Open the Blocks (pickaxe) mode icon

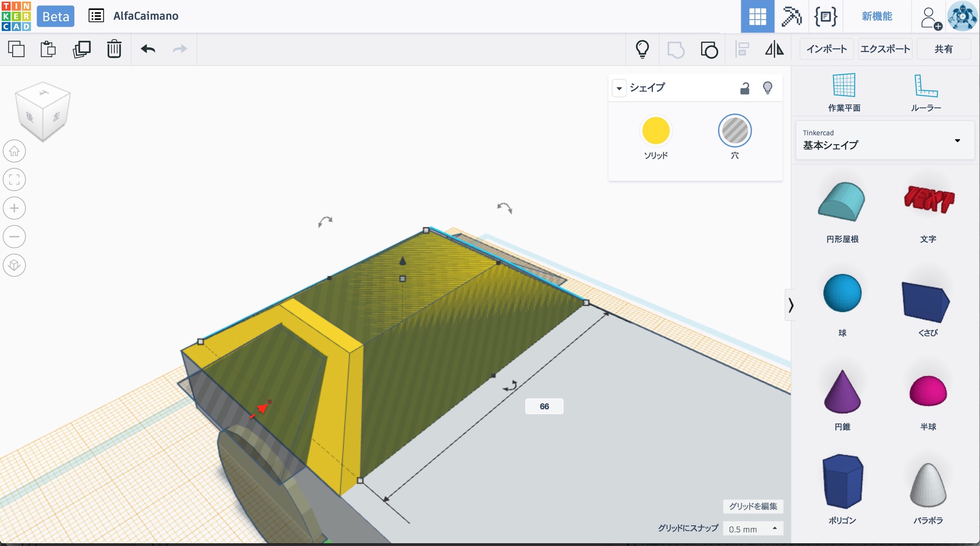791,16
